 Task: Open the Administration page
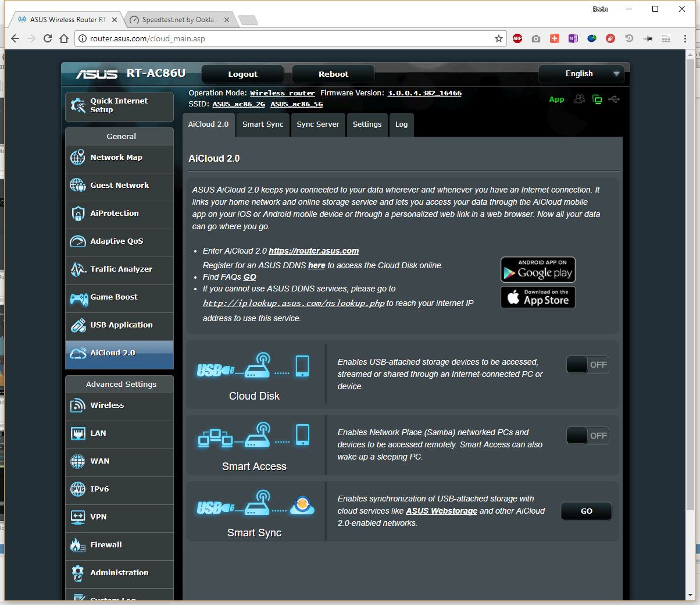click(x=119, y=573)
